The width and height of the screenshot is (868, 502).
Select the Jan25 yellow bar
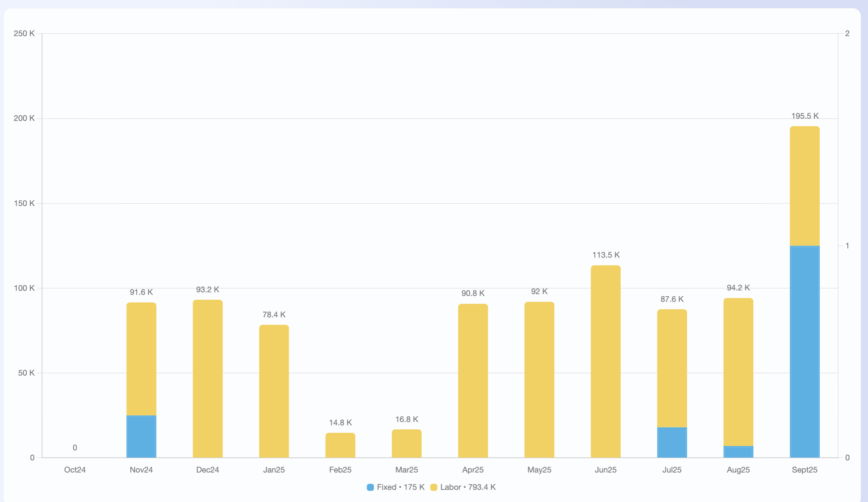click(x=274, y=391)
